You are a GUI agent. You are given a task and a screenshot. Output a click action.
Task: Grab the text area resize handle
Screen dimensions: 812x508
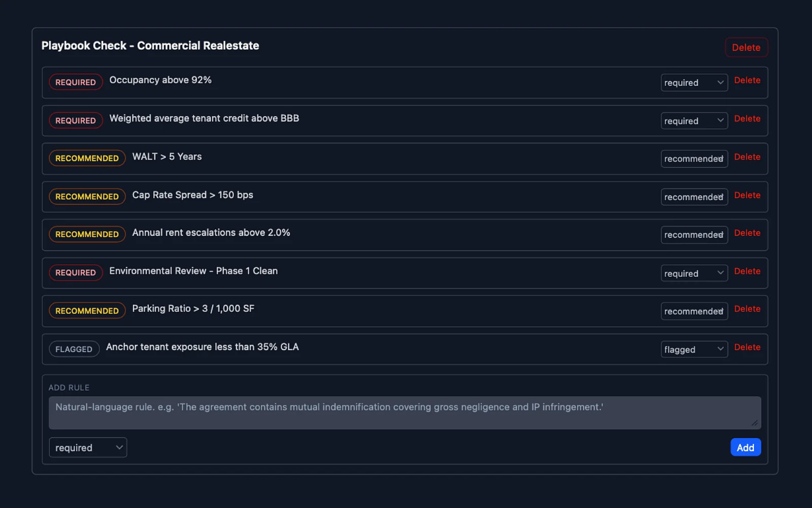(755, 423)
